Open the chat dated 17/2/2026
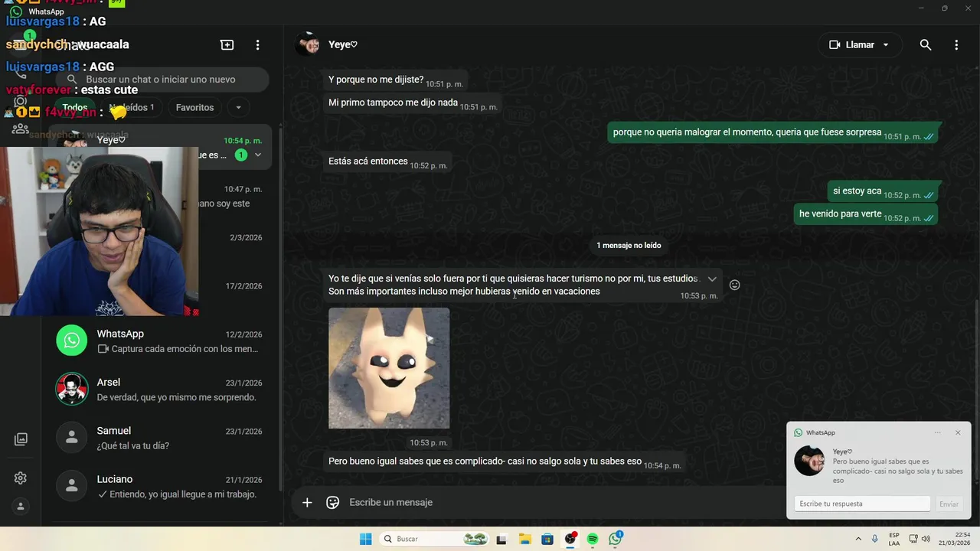The image size is (980, 551). pyautogui.click(x=234, y=293)
